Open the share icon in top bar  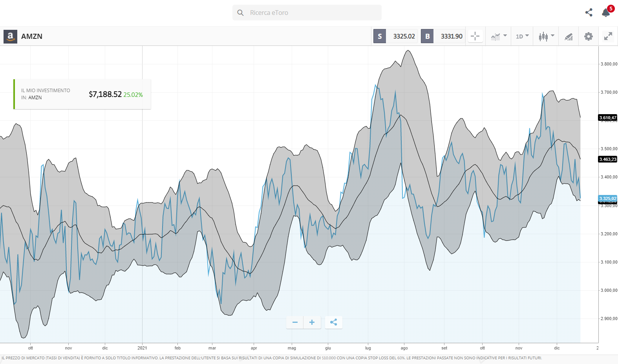click(x=589, y=13)
